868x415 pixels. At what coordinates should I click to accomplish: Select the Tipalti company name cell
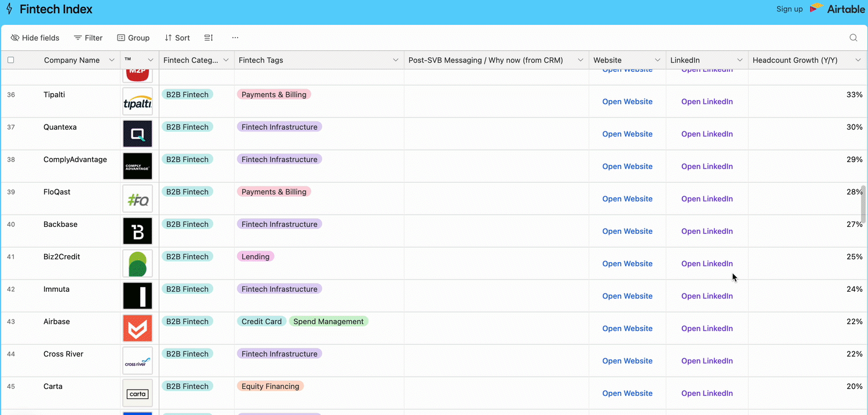80,102
